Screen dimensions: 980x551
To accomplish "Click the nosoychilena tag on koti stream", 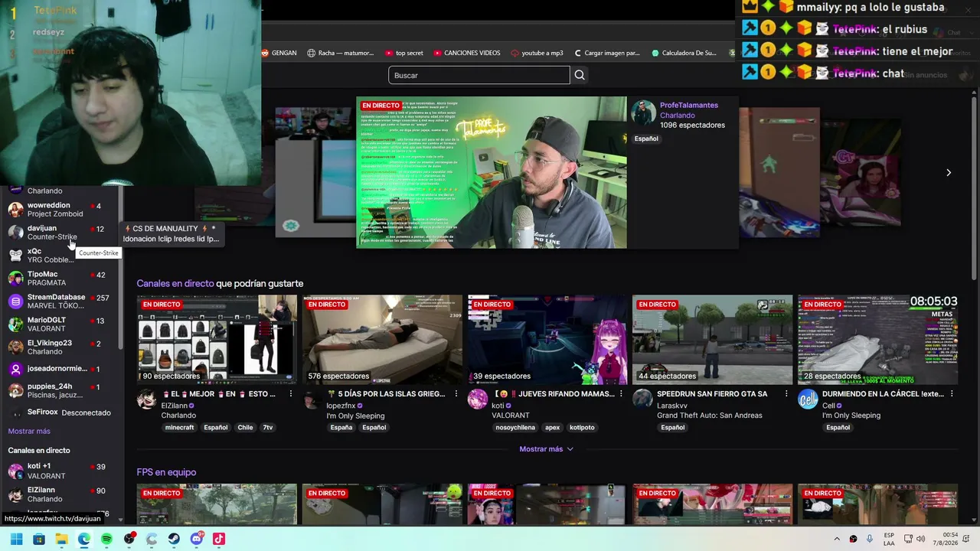I will (x=514, y=428).
